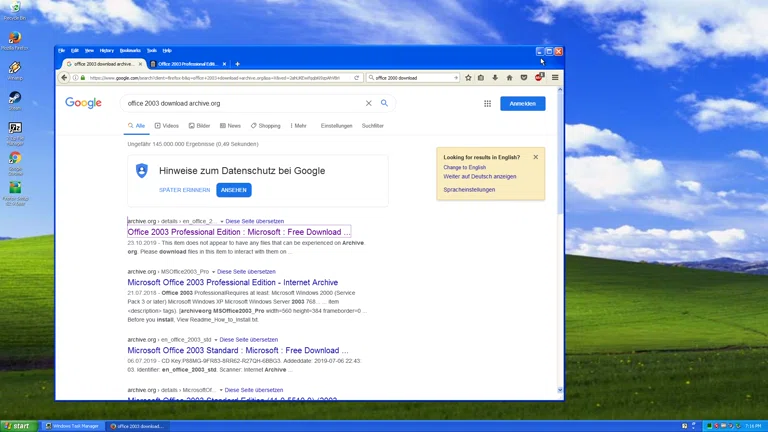Open 'Microsoft Office 2003 Standard : Microsoft' result

(238, 350)
